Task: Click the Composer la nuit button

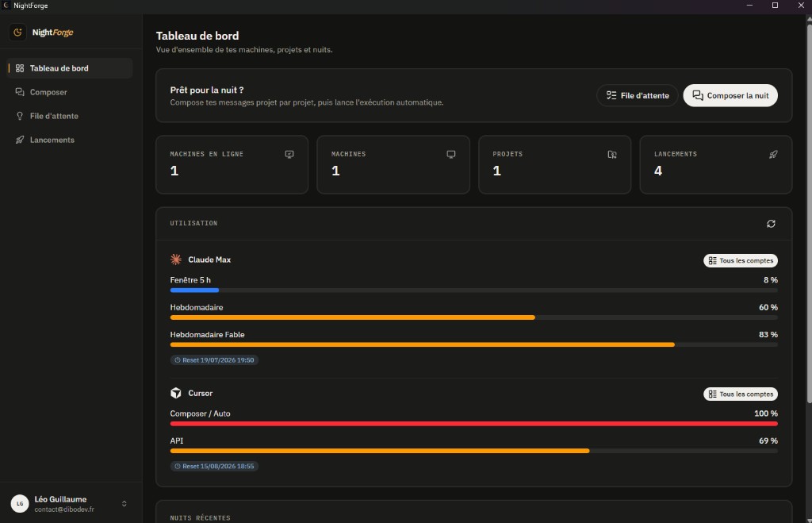Action: [x=730, y=95]
